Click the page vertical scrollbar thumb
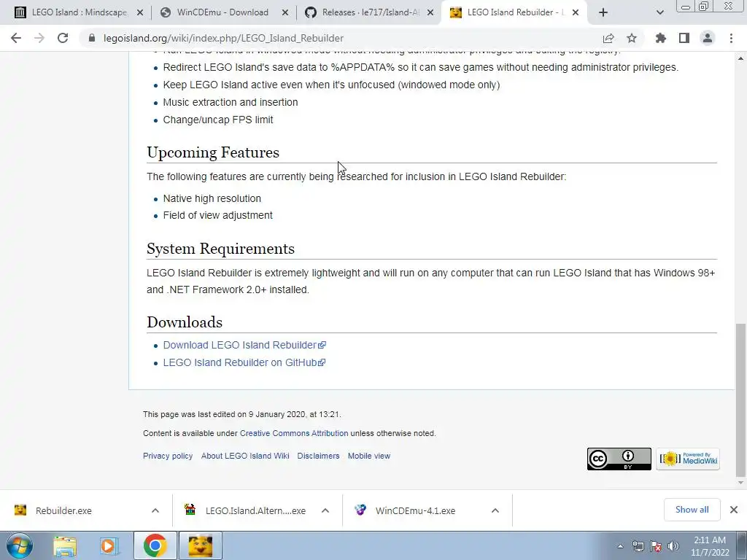The image size is (747, 560). coord(740,399)
